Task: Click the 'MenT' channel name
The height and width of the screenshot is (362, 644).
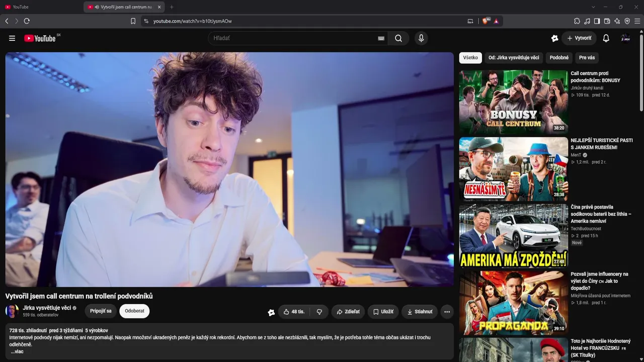Action: (576, 155)
